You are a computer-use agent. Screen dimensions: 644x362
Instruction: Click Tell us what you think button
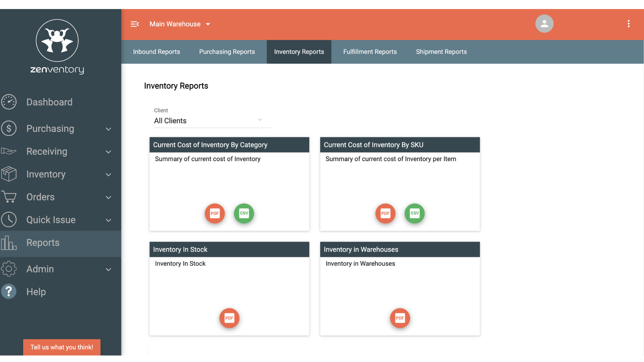(62, 347)
